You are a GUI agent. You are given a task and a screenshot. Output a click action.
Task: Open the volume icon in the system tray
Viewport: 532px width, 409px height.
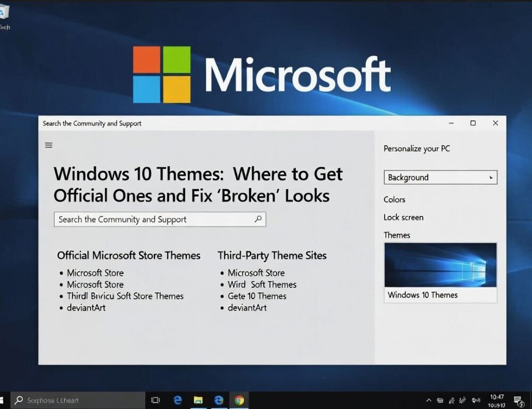[x=476, y=400]
